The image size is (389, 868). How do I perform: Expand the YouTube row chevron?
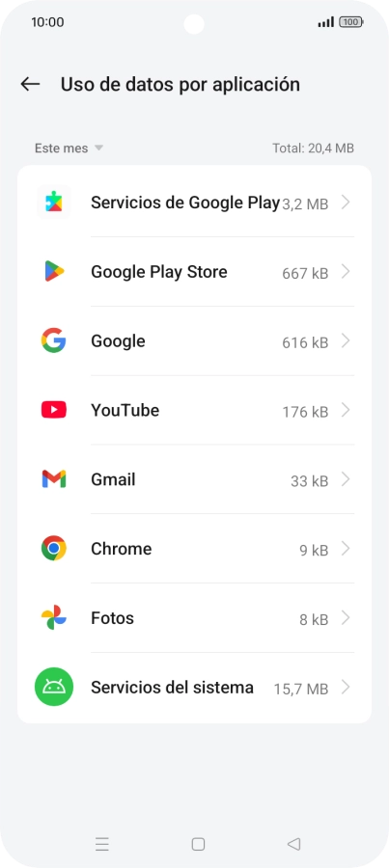346,410
